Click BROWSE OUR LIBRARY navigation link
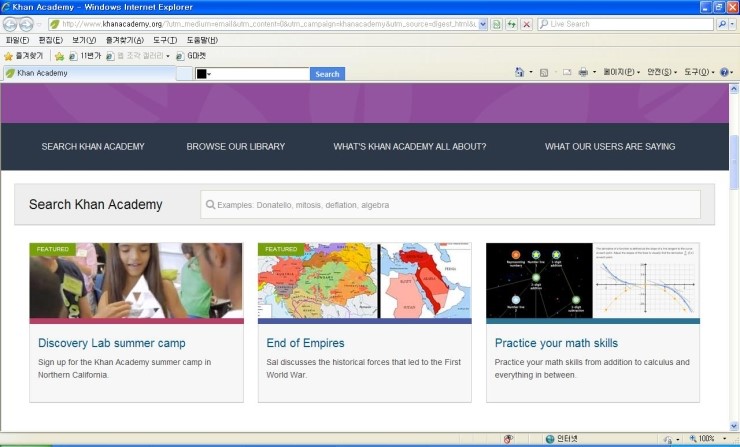740x447 pixels. coord(235,147)
